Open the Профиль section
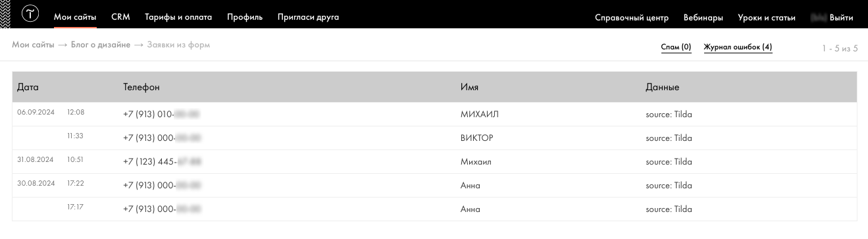Screen dimensions: 868x239 (x=245, y=17)
